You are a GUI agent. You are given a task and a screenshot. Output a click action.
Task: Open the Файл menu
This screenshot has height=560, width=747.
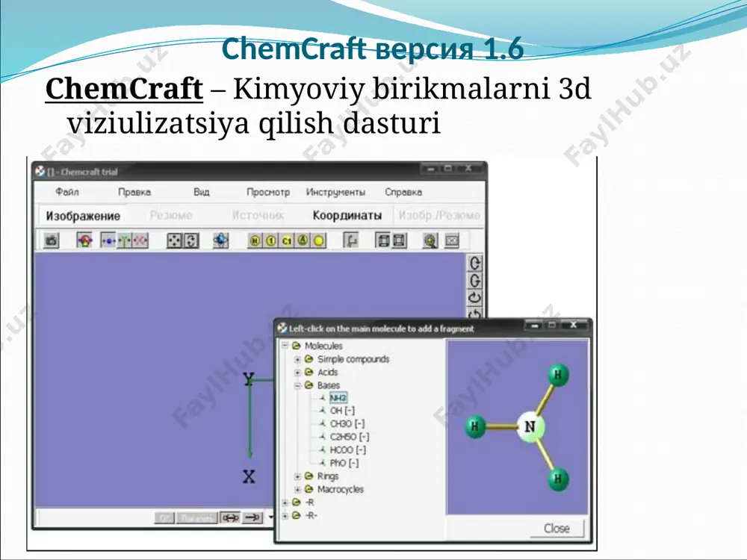tap(67, 192)
